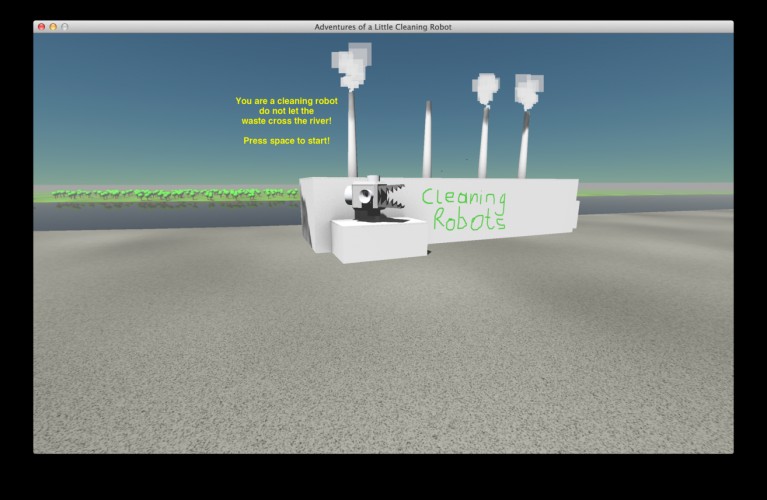Image resolution: width=767 pixels, height=500 pixels.
Task: Click the rightmost chimney's smoke cloud
Action: (529, 91)
